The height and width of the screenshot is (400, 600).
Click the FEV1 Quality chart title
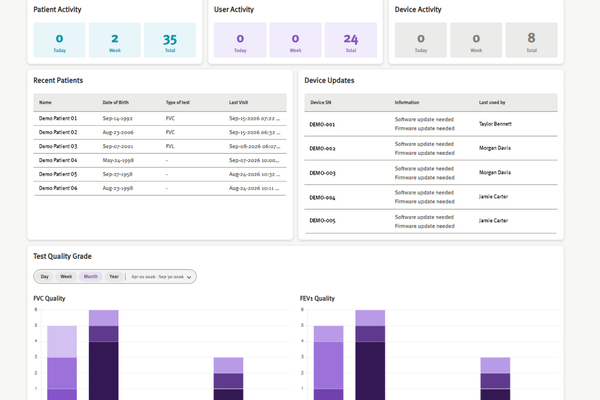317,299
